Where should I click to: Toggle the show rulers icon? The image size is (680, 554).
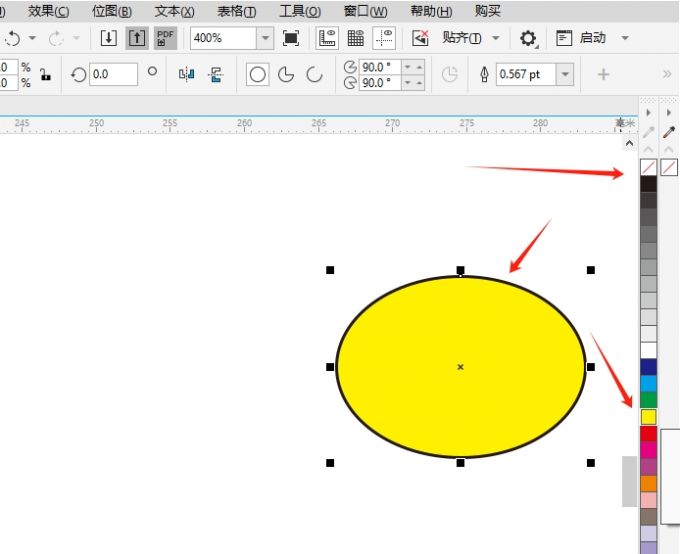tap(326, 38)
